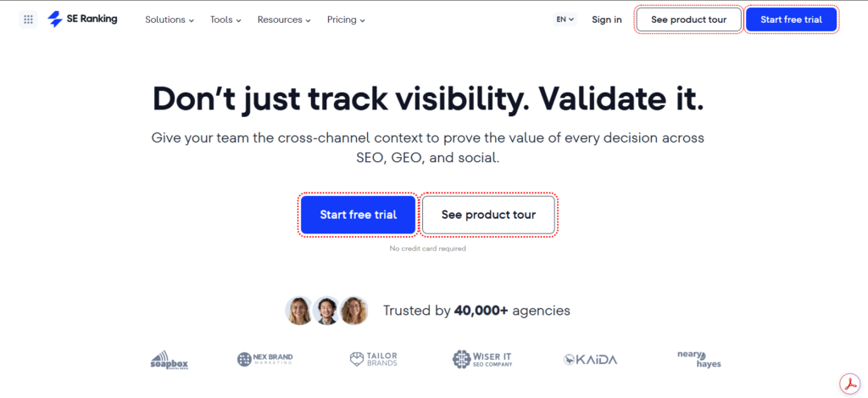The height and width of the screenshot is (398, 868).
Task: Expand the Tools menu
Action: pos(225,20)
